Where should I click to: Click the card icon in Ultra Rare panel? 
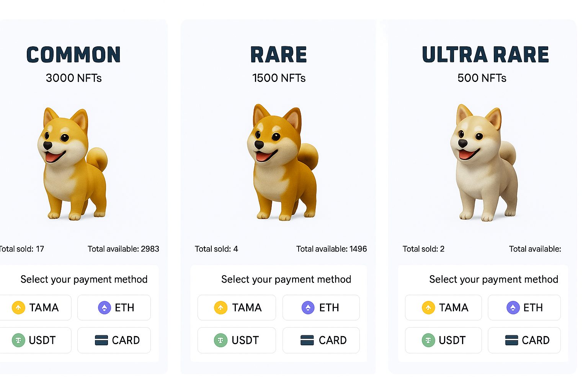[x=511, y=340]
